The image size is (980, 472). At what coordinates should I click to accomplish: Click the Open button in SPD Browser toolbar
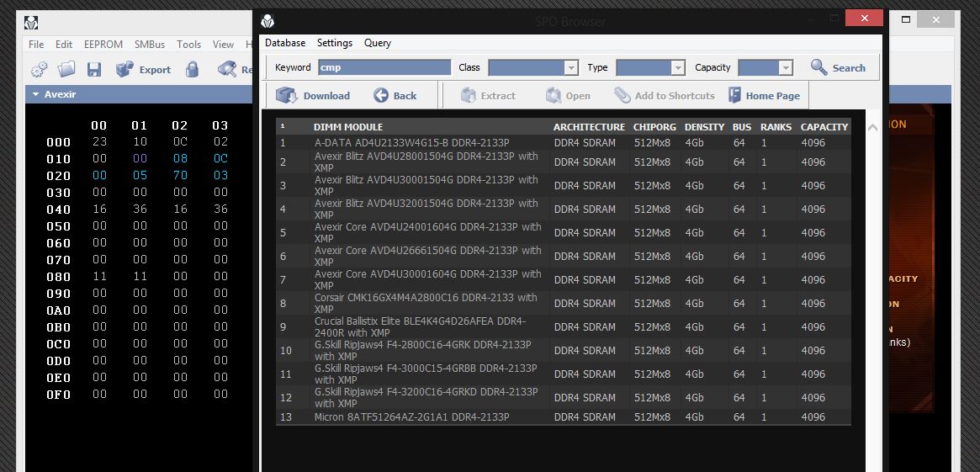[x=568, y=96]
